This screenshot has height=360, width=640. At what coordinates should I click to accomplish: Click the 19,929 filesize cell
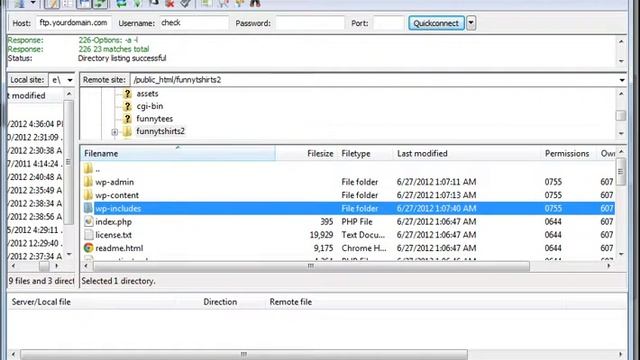(x=321, y=235)
